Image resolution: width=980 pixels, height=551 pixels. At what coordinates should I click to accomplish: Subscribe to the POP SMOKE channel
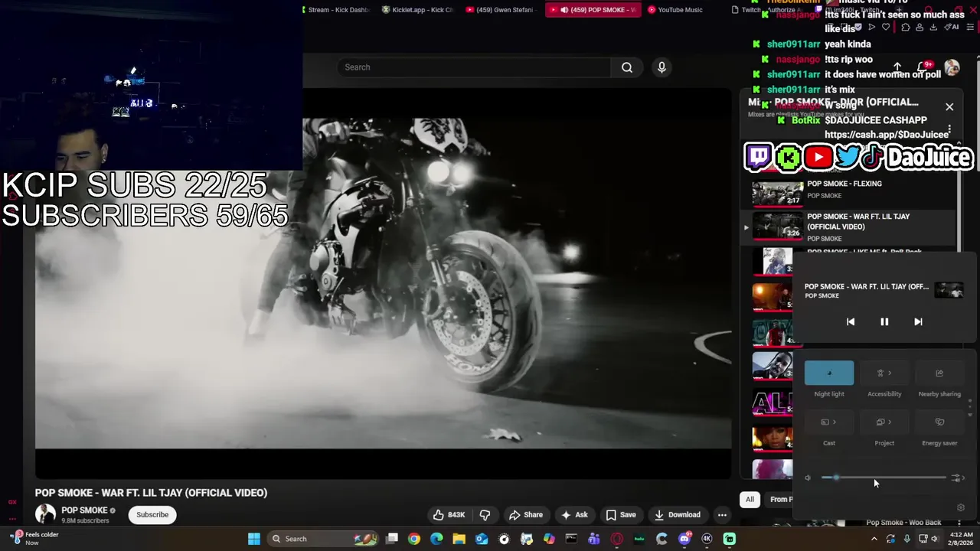coord(152,515)
